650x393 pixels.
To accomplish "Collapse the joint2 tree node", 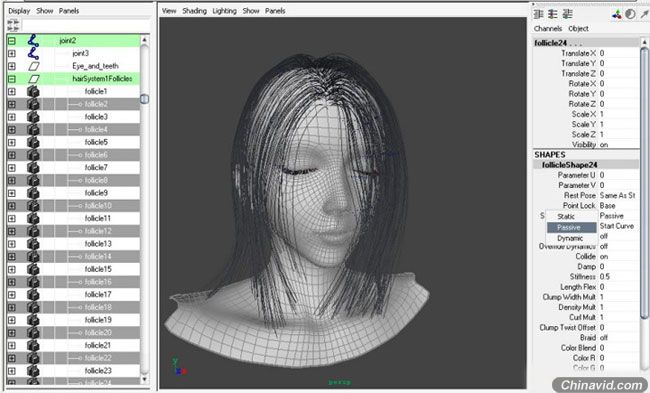I will tap(12, 41).
